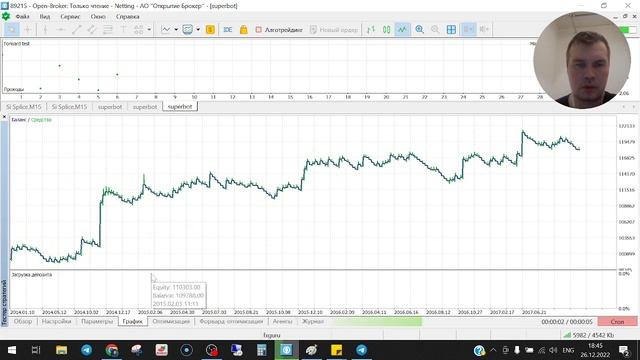Open Task View on the taskbar
The image size is (640, 360).
(36, 350)
